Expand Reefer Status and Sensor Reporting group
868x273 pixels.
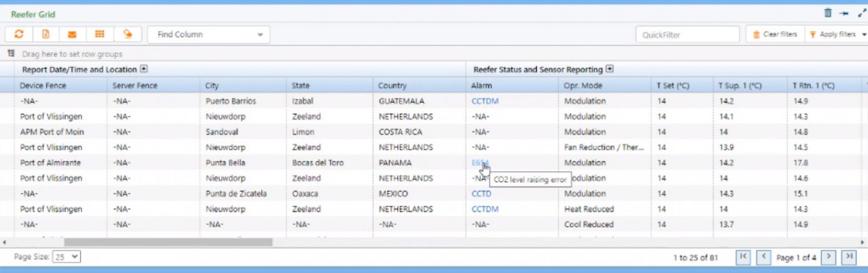pyautogui.click(x=610, y=69)
